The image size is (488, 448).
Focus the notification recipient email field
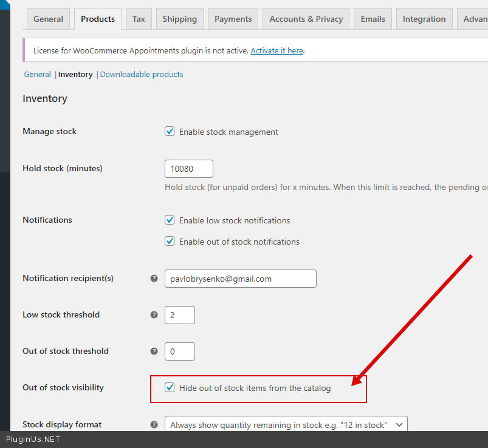coord(240,279)
